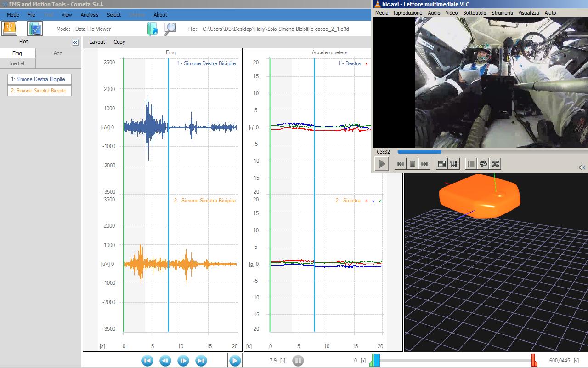Click the Copy button above plots

coord(119,42)
